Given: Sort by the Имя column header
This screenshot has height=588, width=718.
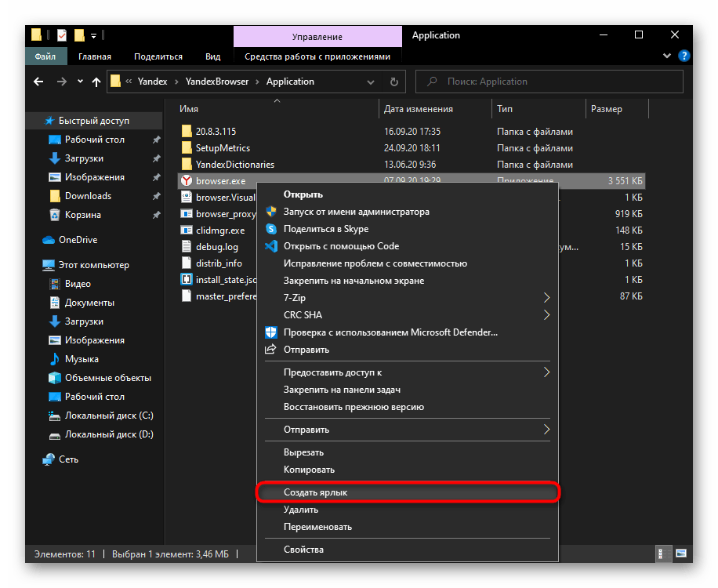Looking at the screenshot, I should pos(277,109).
